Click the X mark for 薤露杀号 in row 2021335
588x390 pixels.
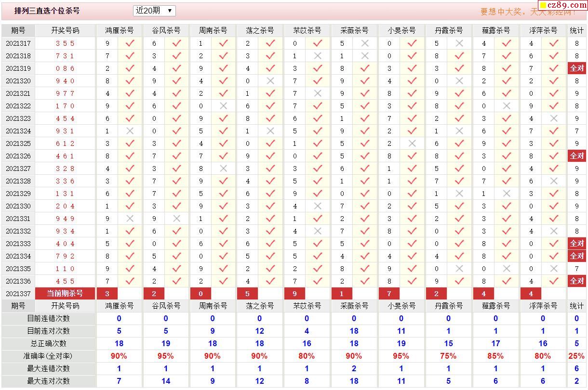pyautogui.click(x=507, y=269)
